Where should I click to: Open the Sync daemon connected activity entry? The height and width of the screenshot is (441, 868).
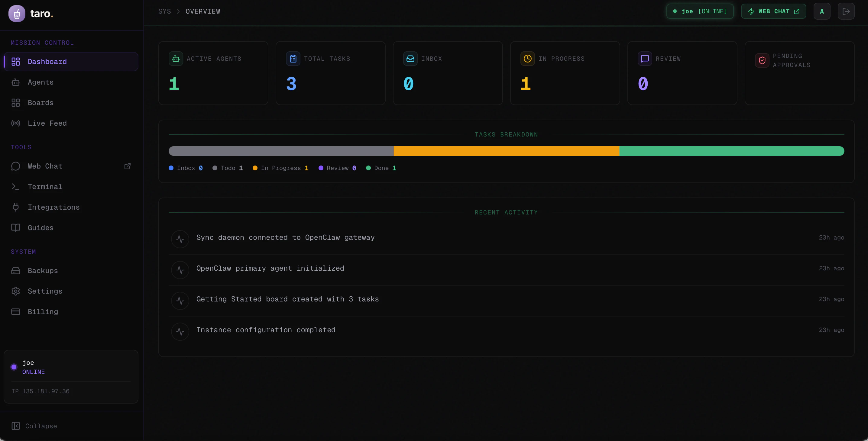pyautogui.click(x=285, y=238)
